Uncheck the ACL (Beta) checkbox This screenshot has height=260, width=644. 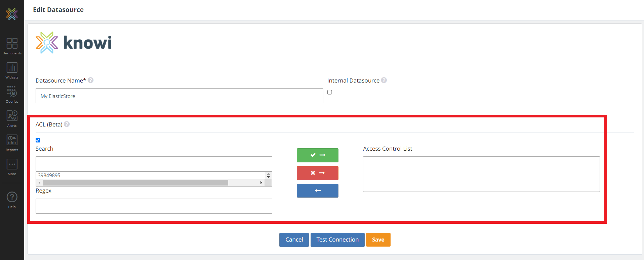tap(38, 140)
